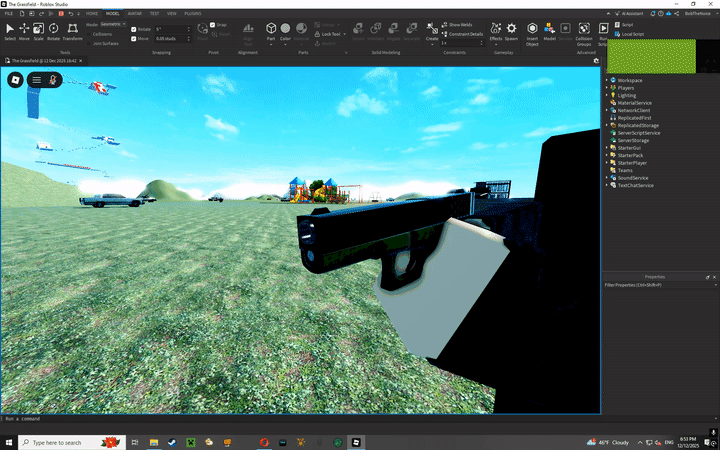Click the Transform tool icon

pos(72,30)
